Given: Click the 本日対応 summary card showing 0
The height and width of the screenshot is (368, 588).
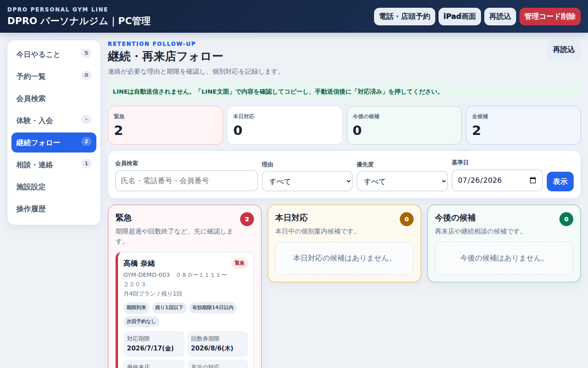Looking at the screenshot, I should point(285,125).
